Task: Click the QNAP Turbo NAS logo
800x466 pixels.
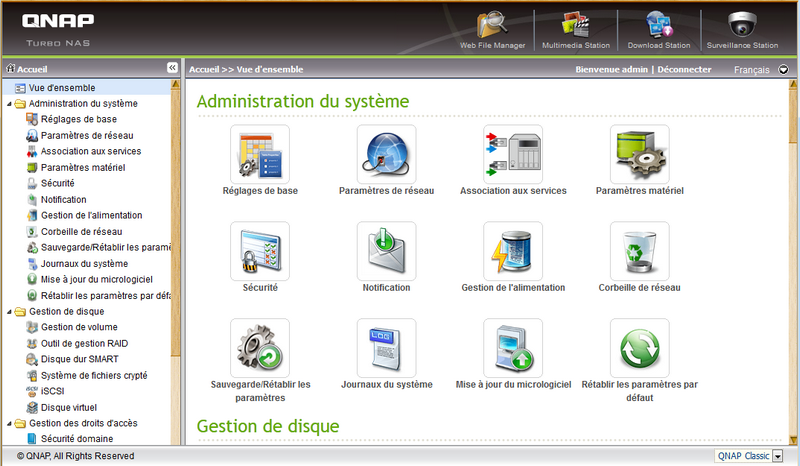Action: [x=58, y=30]
